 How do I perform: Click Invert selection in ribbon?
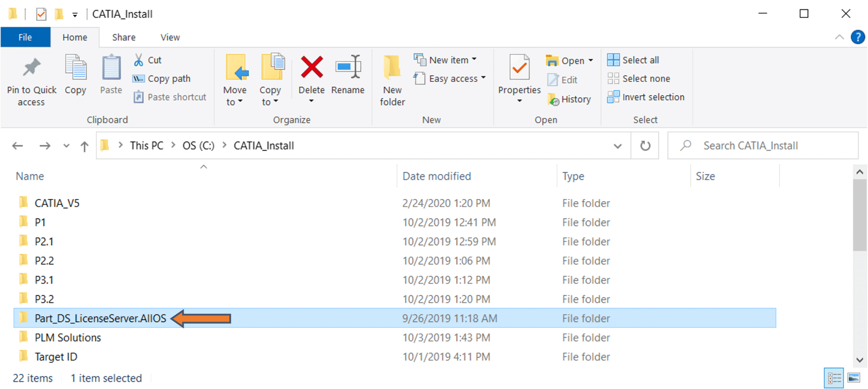tap(646, 97)
